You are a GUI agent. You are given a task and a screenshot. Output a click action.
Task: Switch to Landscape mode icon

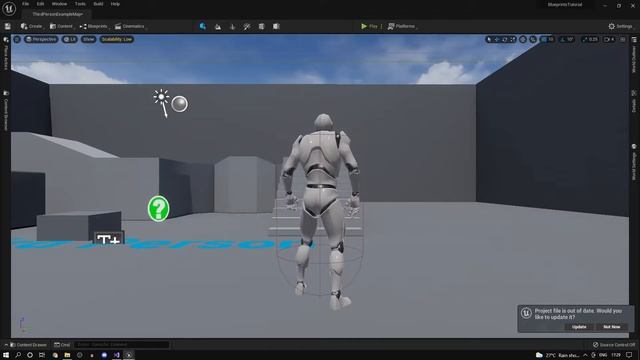pyautogui.click(x=218, y=27)
